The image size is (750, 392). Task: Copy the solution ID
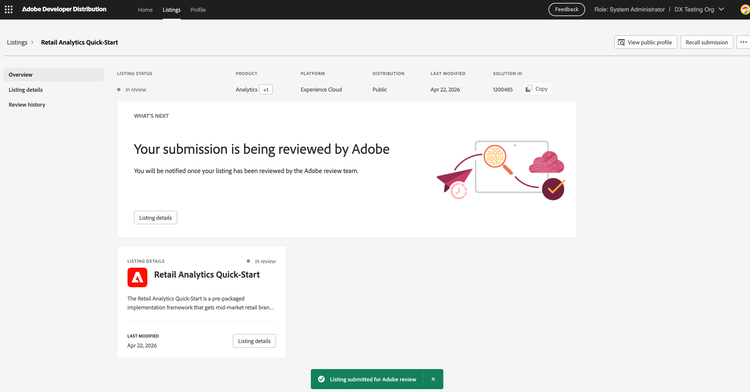(x=537, y=89)
